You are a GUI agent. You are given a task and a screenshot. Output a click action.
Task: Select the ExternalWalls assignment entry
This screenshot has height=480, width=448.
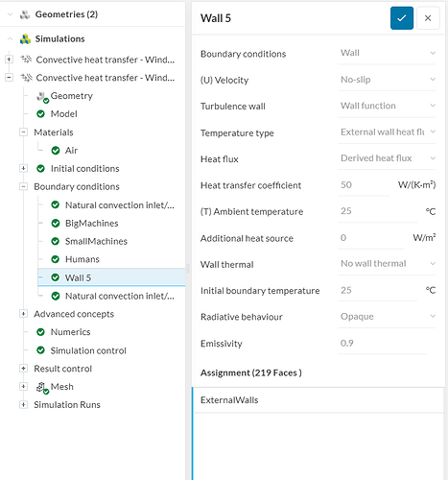click(318, 400)
